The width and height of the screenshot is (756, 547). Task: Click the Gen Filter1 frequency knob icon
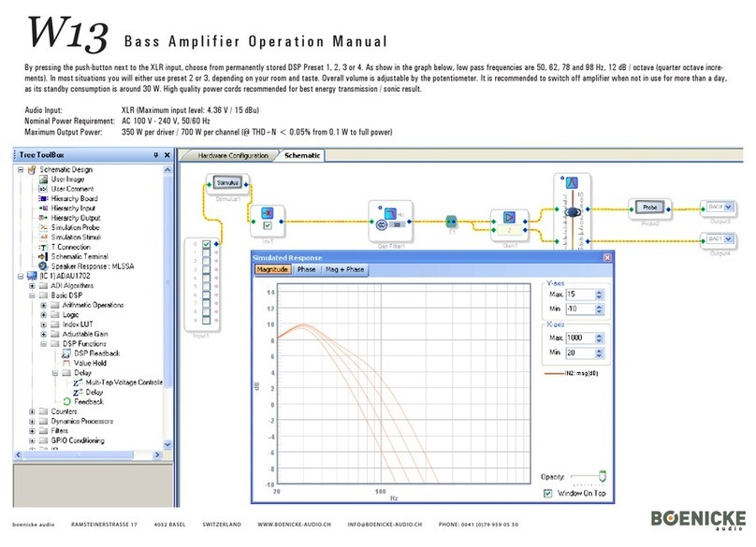tap(382, 224)
